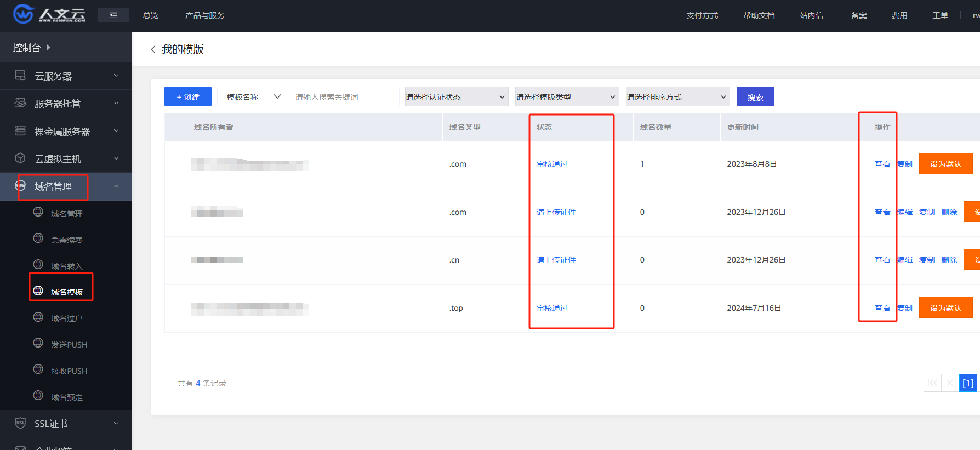Click the cloud virtual host cube icon
980x450 pixels.
click(x=20, y=158)
